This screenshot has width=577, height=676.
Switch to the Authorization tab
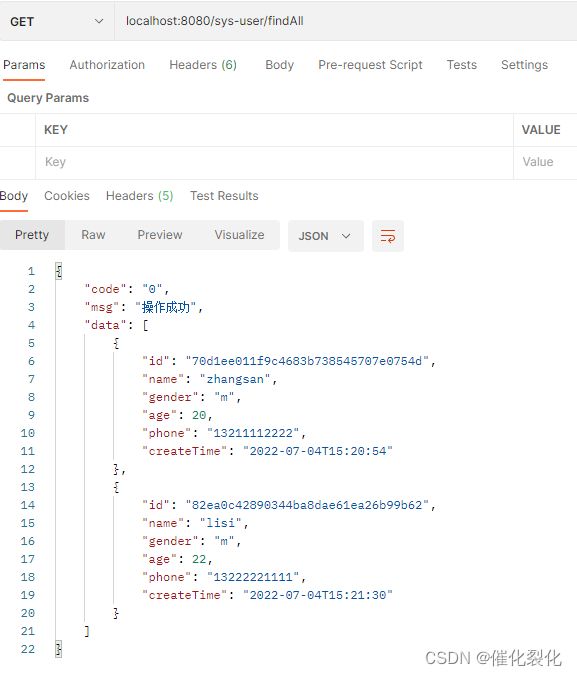coord(107,65)
